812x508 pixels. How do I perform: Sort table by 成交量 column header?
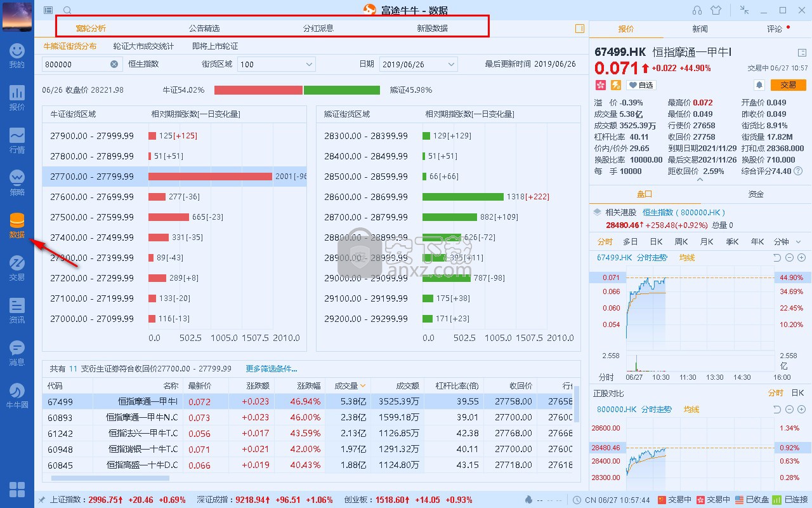pos(350,385)
